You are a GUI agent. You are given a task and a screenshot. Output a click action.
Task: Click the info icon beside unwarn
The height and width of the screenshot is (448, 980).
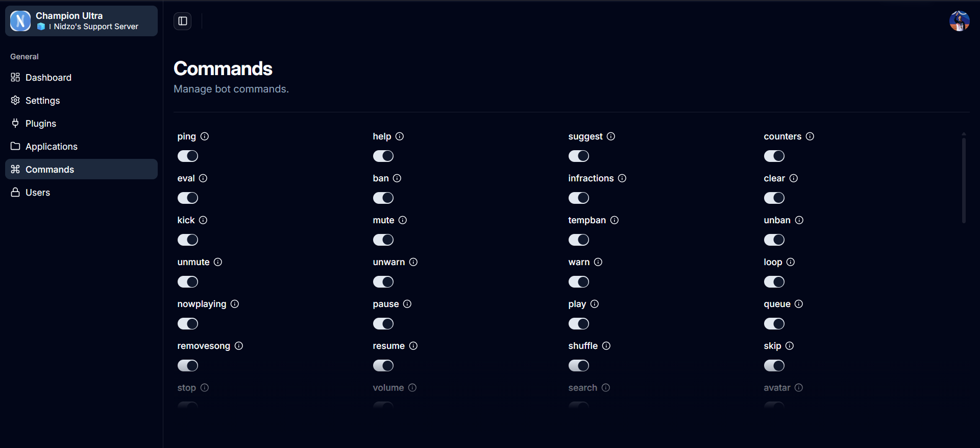point(413,262)
